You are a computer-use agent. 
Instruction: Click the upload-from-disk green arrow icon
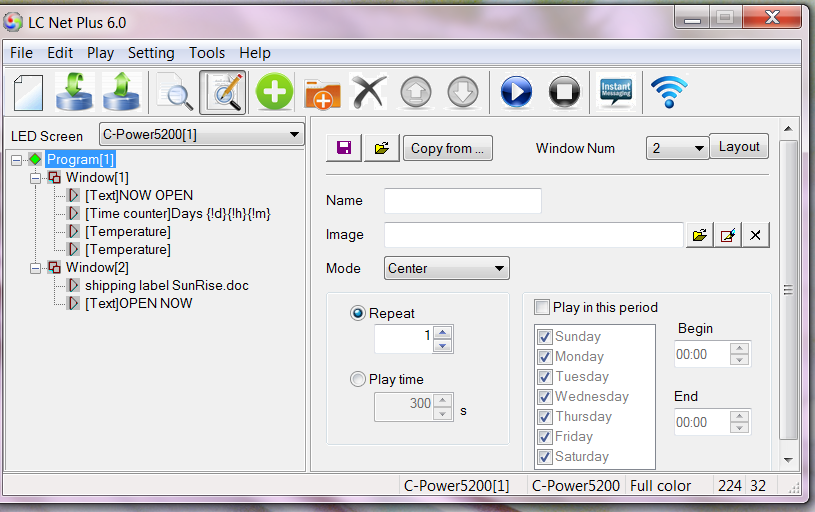click(x=122, y=92)
